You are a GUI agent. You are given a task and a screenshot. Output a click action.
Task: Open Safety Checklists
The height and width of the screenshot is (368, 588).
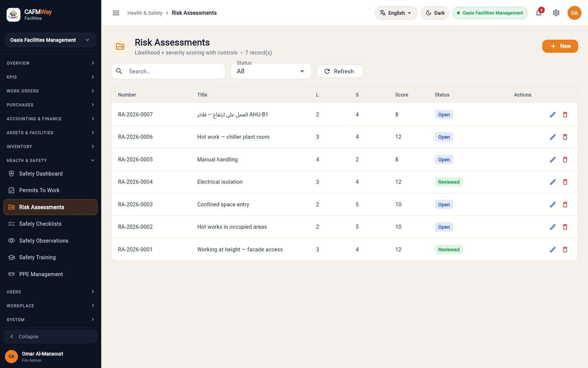point(50,224)
